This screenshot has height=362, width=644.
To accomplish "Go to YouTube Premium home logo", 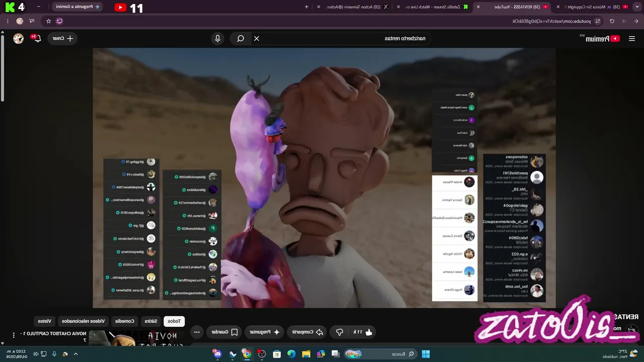I will click(601, 39).
